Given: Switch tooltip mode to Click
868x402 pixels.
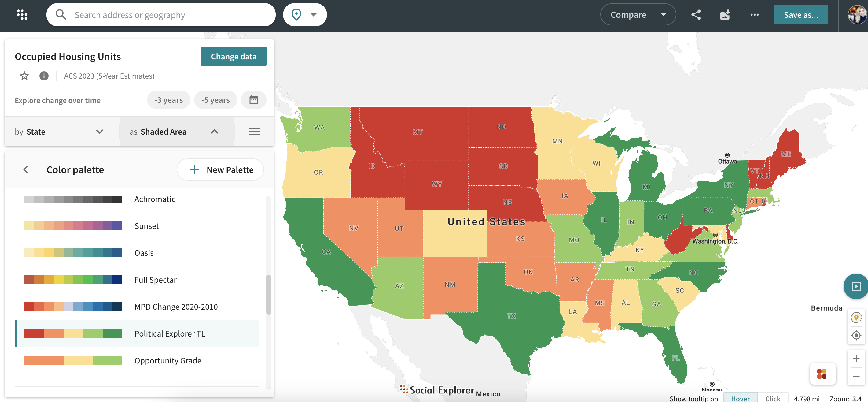Looking at the screenshot, I should tap(773, 399).
